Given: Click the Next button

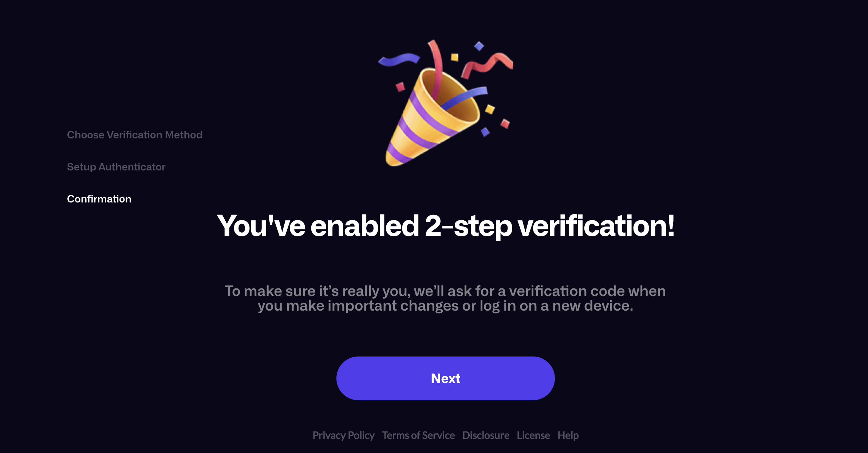Looking at the screenshot, I should (x=445, y=378).
